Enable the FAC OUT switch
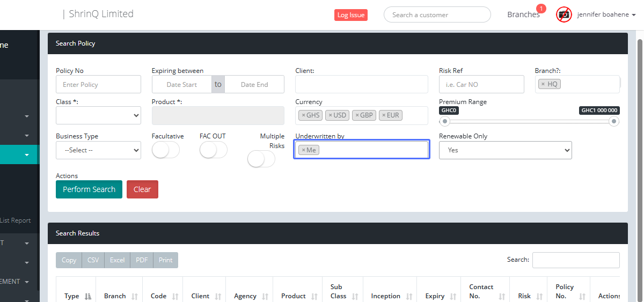The height and width of the screenshot is (302, 644). 213,150
